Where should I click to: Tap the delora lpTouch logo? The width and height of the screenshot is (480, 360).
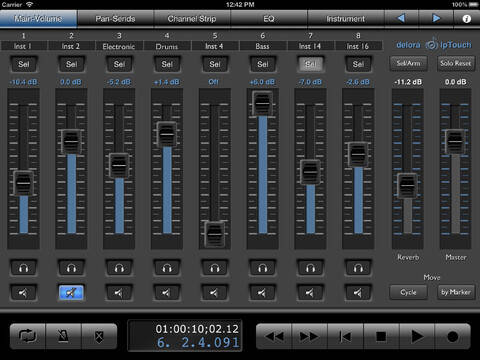pyautogui.click(x=434, y=45)
